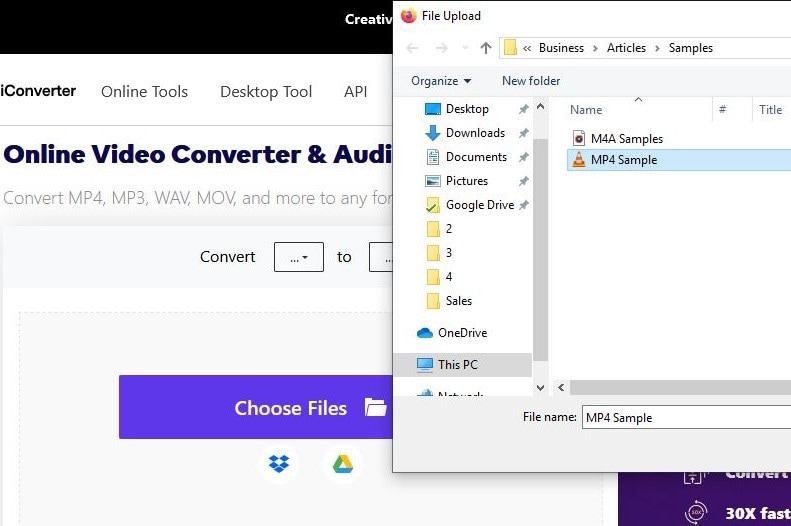Click pin icon next to Desktop
Screen dimensions: 791x526
524,109
